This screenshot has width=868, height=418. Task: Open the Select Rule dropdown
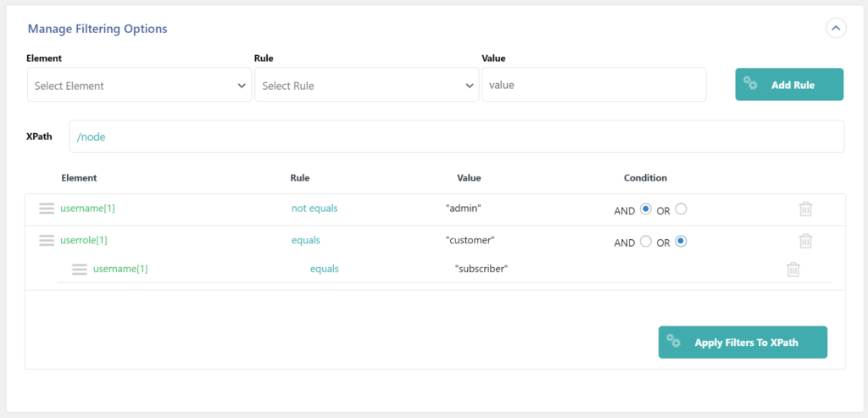pyautogui.click(x=366, y=85)
